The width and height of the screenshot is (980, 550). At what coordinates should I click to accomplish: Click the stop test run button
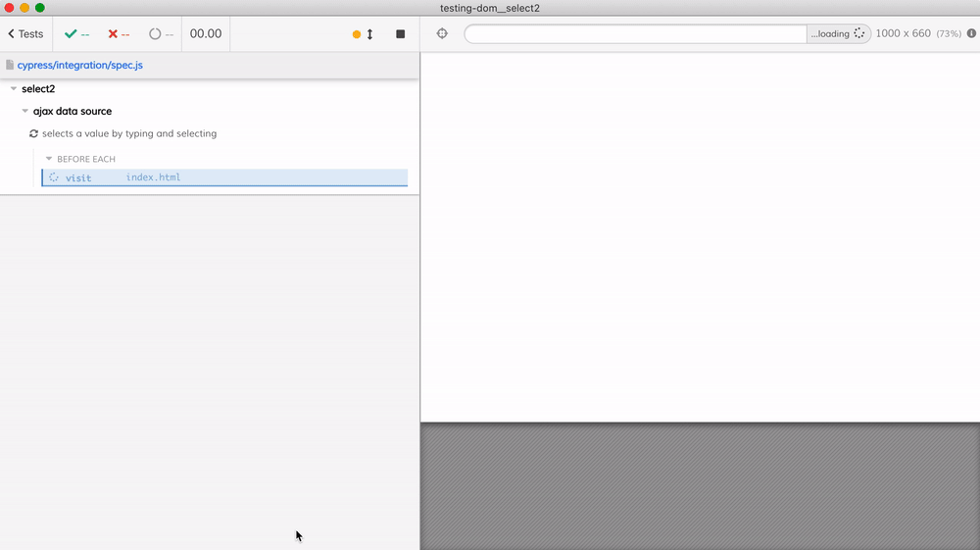point(400,33)
